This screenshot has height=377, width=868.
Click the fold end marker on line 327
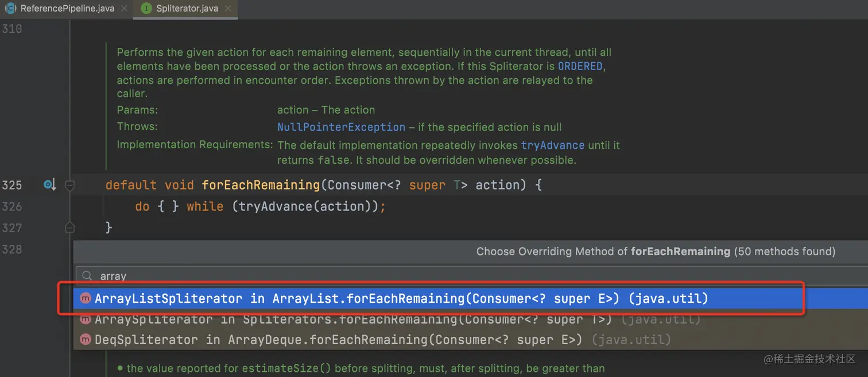coord(70,228)
